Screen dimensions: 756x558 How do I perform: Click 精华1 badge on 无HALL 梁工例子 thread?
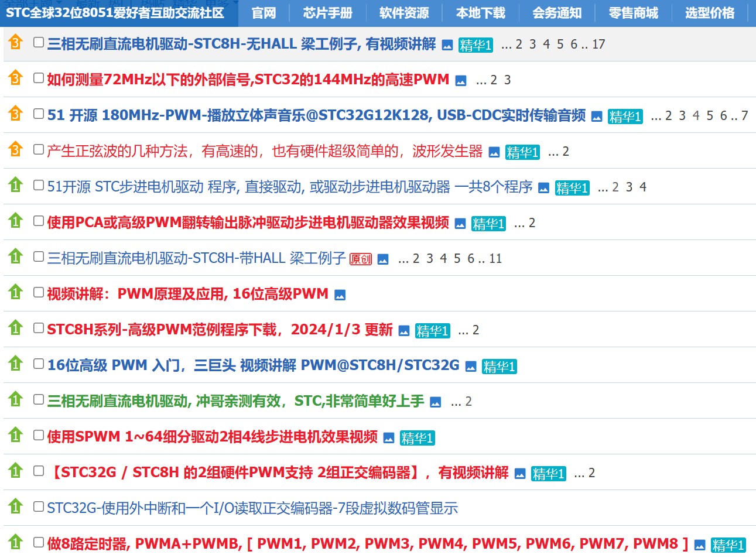click(476, 45)
